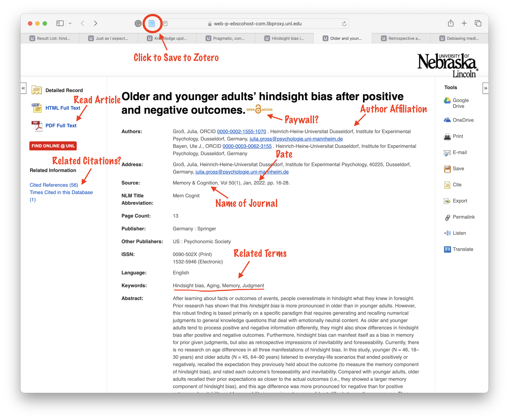Click the Print tool icon

[x=447, y=136]
